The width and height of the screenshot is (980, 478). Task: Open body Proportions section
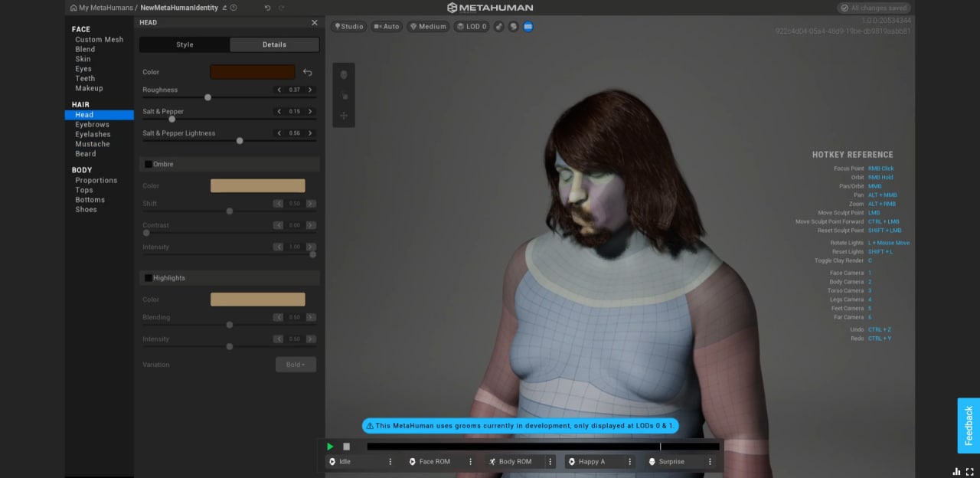[96, 181]
